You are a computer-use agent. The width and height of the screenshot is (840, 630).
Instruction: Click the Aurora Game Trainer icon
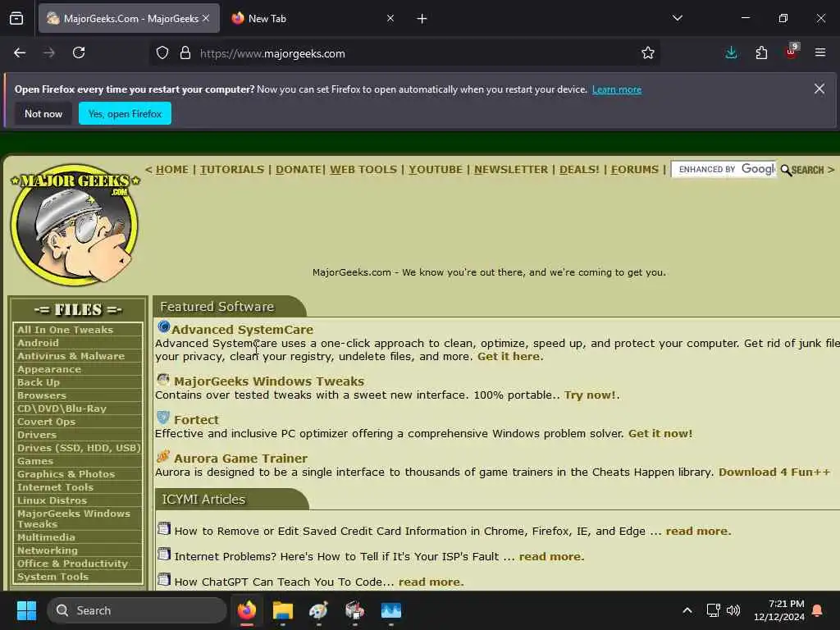163,456
